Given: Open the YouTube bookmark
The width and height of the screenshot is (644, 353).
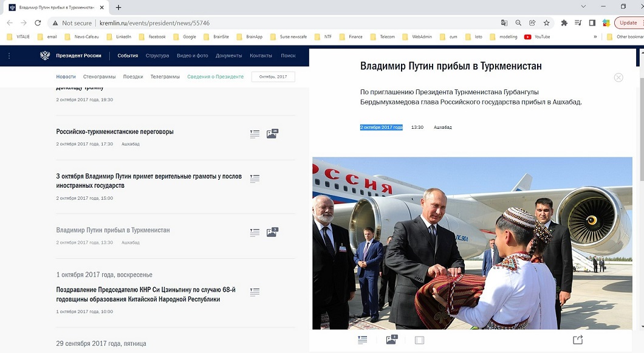Looking at the screenshot, I should (537, 36).
